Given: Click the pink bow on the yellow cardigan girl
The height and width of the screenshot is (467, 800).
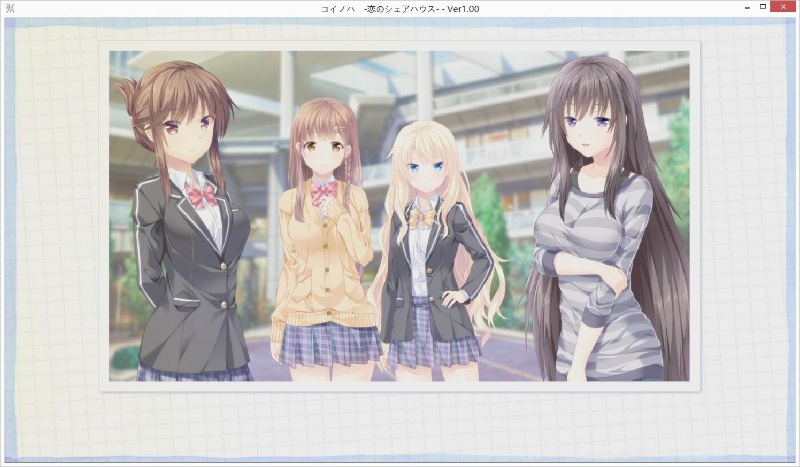Looking at the screenshot, I should (325, 190).
